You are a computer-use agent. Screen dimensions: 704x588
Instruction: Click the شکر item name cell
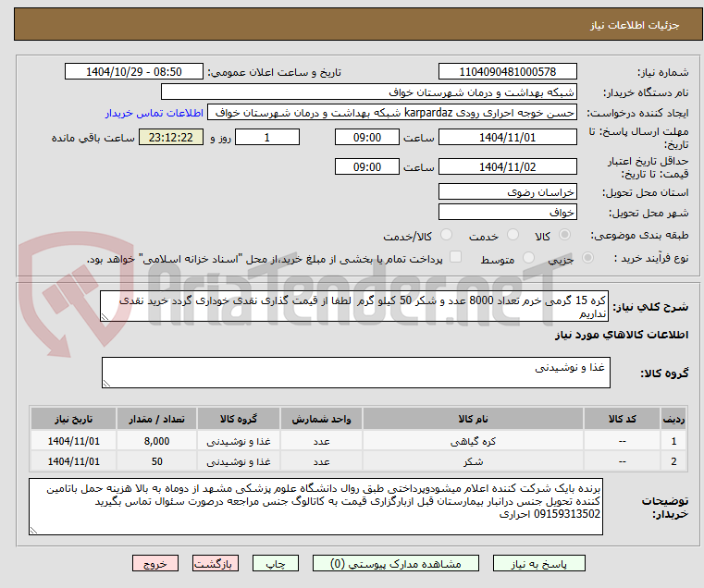click(x=473, y=461)
